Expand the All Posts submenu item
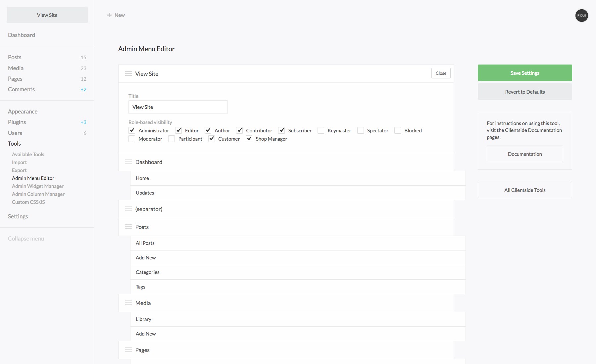 (x=298, y=243)
